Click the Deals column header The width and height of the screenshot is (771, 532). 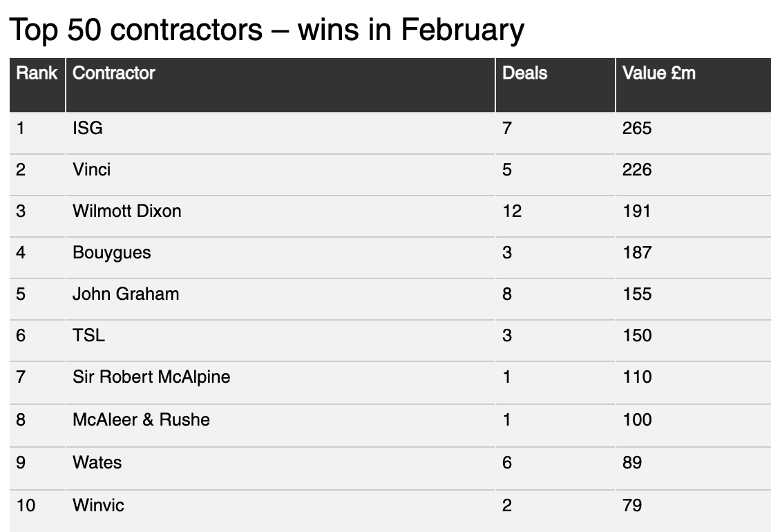coord(524,73)
